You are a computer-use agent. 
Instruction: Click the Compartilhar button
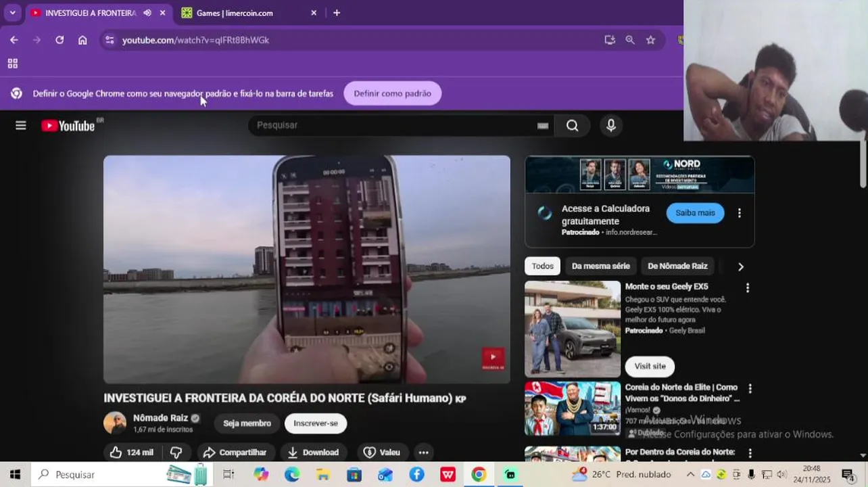(235, 453)
